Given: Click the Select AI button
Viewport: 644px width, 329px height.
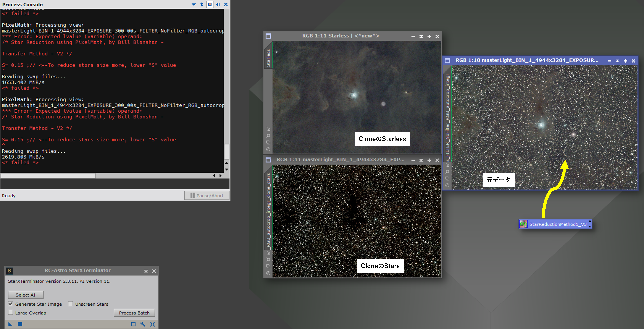Looking at the screenshot, I should click(x=26, y=295).
